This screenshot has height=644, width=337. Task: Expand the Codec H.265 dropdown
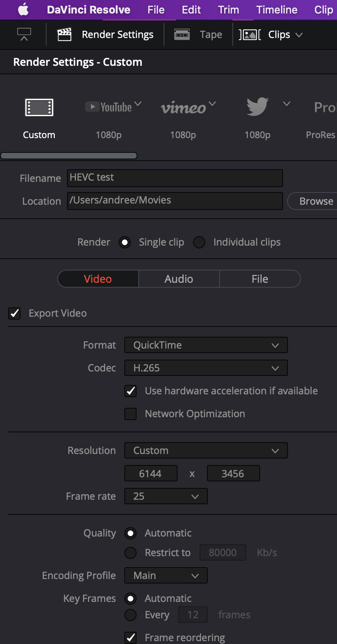[x=206, y=368]
